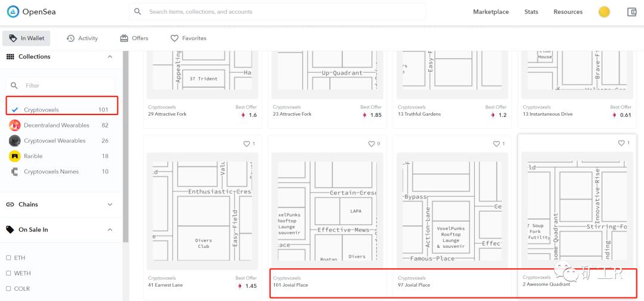This screenshot has width=644, height=301.
Task: Open the 2 Awesome Quadrant listing title
Action: 546,284
